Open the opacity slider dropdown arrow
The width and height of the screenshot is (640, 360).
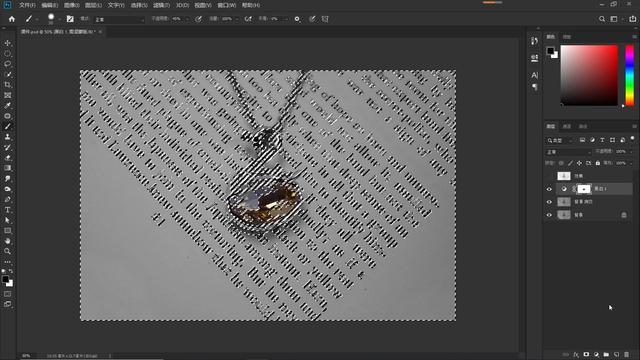coord(187,19)
